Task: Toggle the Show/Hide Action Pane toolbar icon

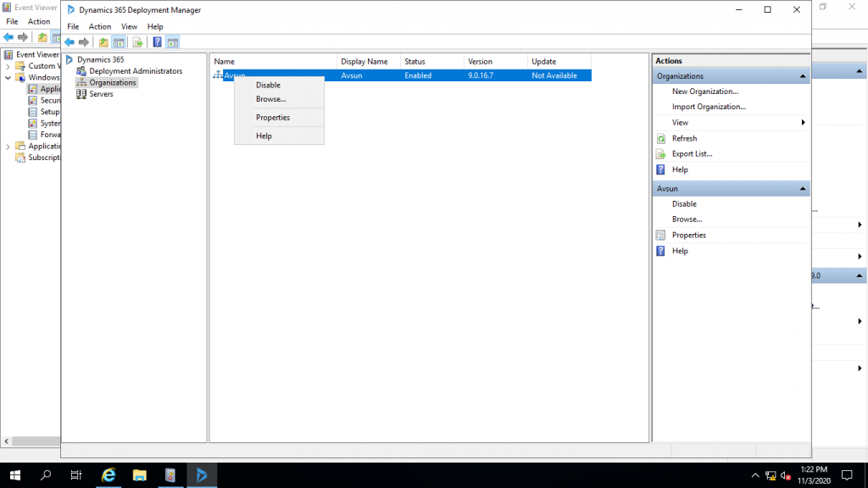Action: 173,42
